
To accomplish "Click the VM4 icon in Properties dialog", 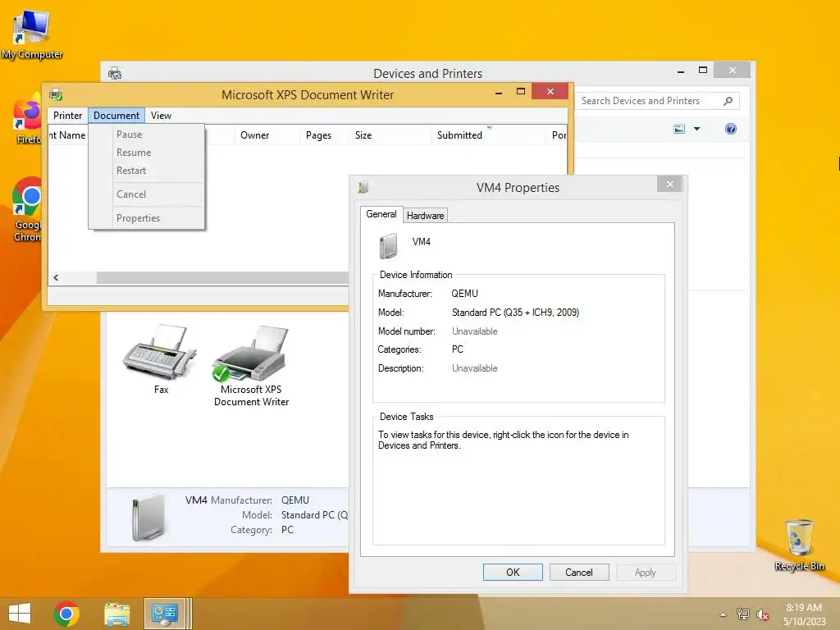I will [x=388, y=246].
